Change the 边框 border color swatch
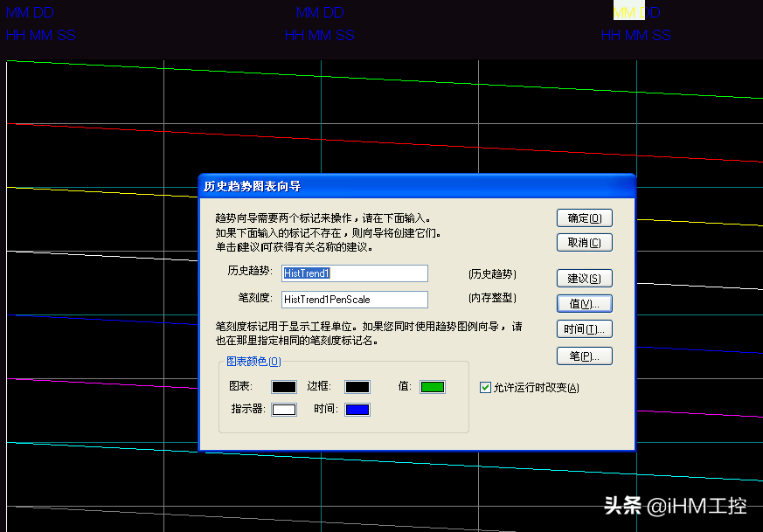 tap(357, 386)
